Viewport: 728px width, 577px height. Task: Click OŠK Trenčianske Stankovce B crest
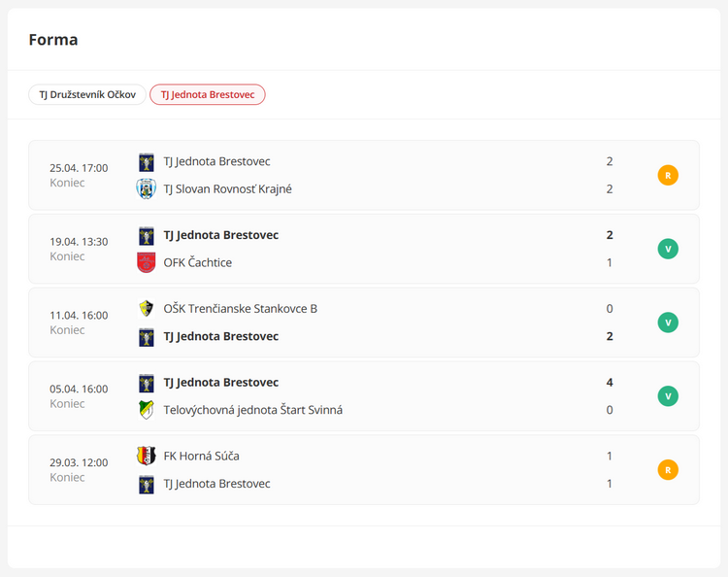pyautogui.click(x=147, y=309)
